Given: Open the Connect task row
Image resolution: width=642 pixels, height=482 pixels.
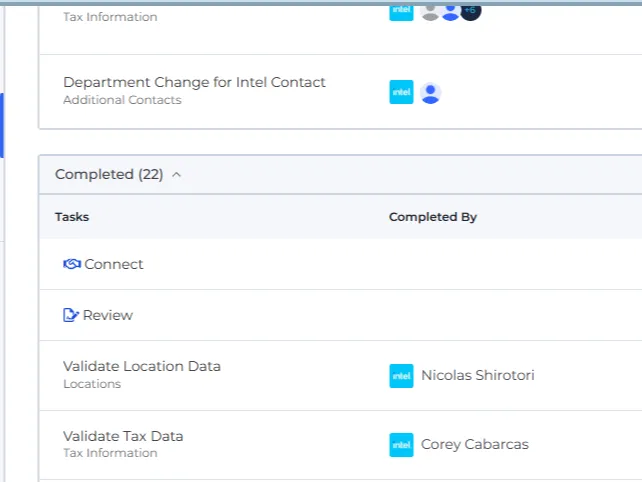Looking at the screenshot, I should [341, 264].
